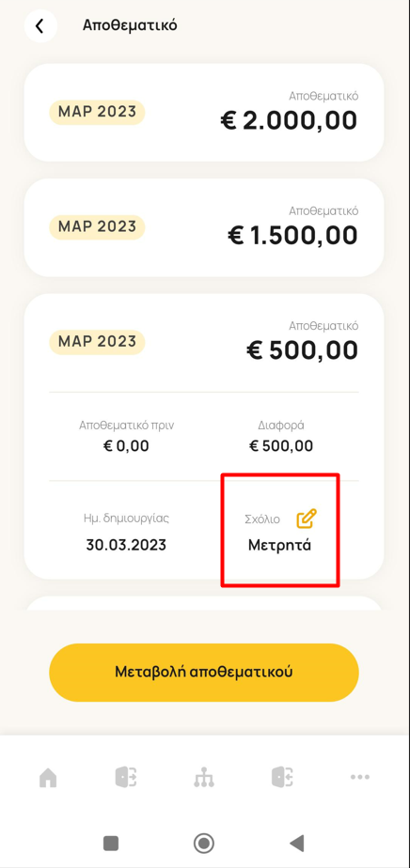Open the partially visible card below € 500,00
The image size is (410, 868).
pos(204,603)
